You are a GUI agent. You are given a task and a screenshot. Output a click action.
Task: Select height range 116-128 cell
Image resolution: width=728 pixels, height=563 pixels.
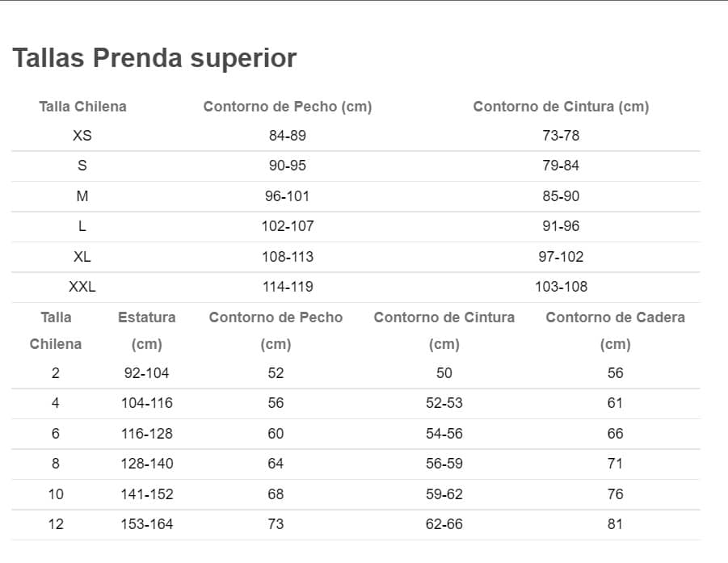pyautogui.click(x=147, y=434)
